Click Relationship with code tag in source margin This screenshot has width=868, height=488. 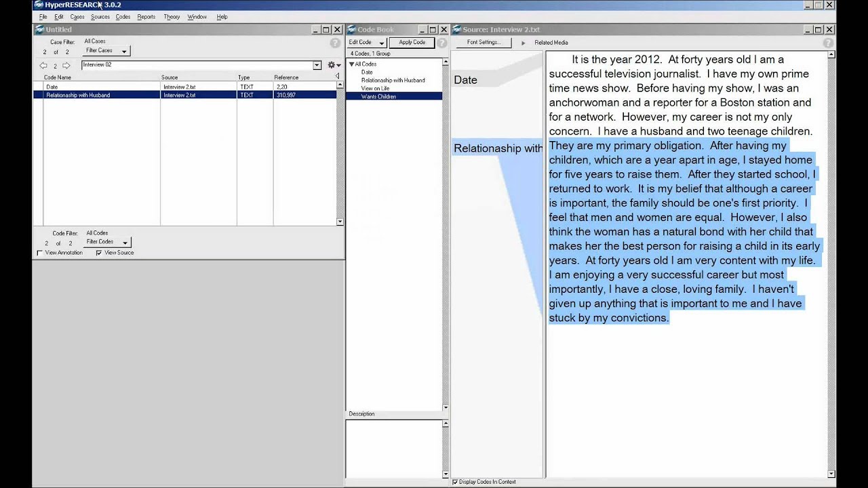click(x=498, y=148)
